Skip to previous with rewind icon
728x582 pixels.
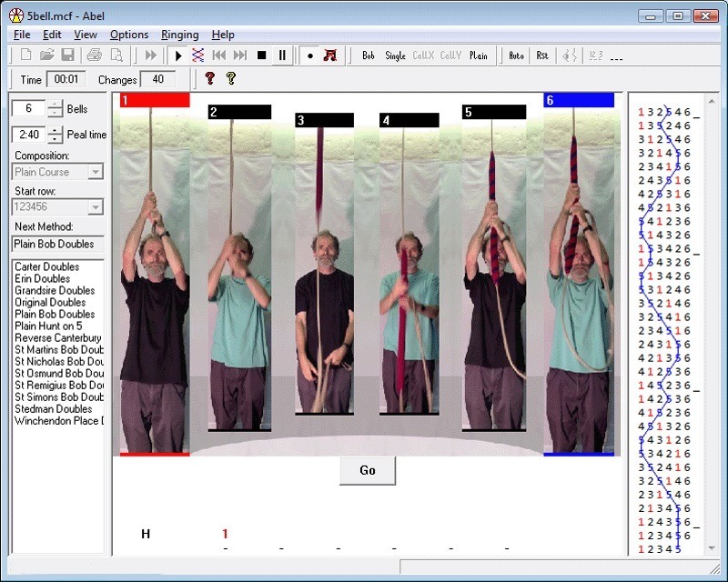[219, 55]
